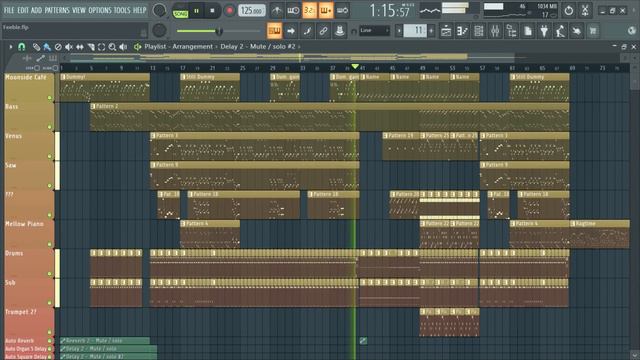Click the chain-link icon in the second toolbar row
The width and height of the screenshot is (640, 360).
[323, 31]
